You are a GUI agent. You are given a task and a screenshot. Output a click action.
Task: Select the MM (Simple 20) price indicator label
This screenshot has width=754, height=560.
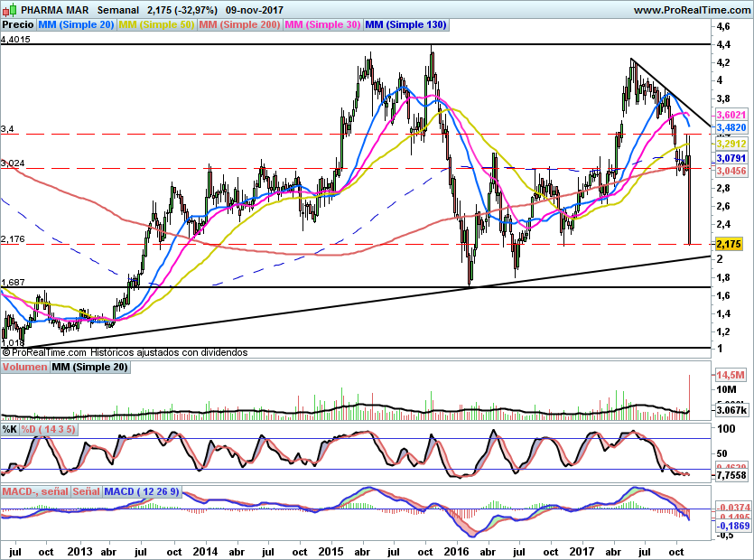click(x=76, y=25)
